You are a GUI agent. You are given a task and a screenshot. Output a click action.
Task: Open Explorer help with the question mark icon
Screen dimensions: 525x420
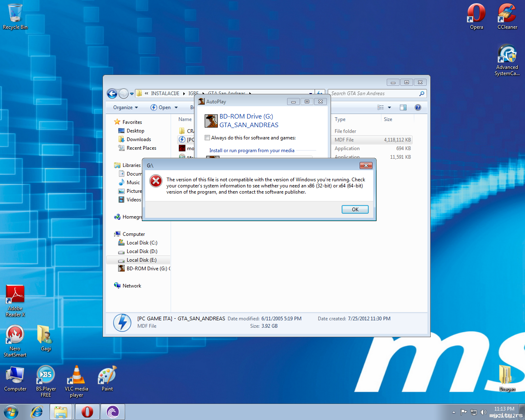click(x=418, y=107)
